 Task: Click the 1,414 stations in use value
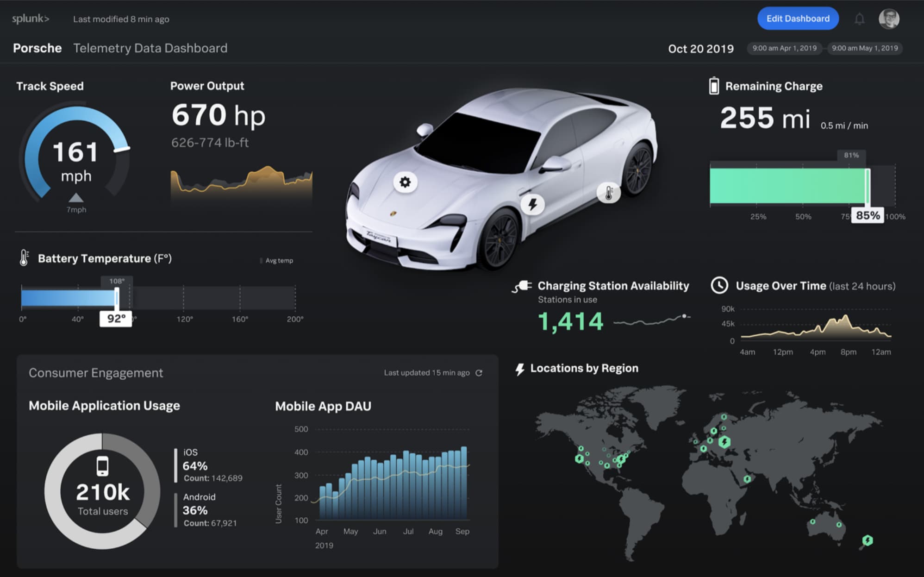click(x=570, y=321)
